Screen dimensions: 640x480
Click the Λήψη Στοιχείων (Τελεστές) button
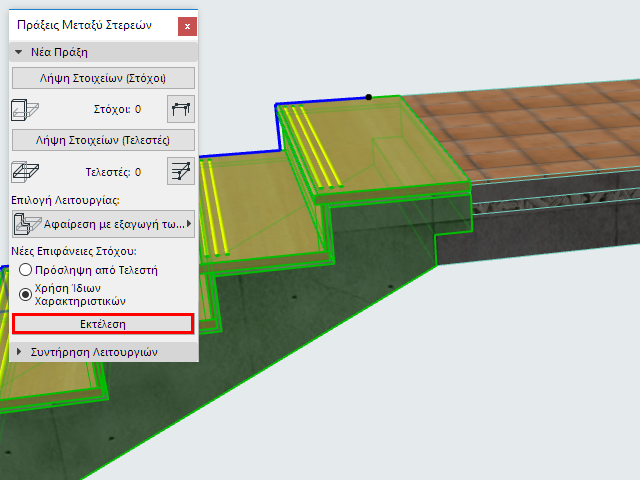[x=103, y=140]
